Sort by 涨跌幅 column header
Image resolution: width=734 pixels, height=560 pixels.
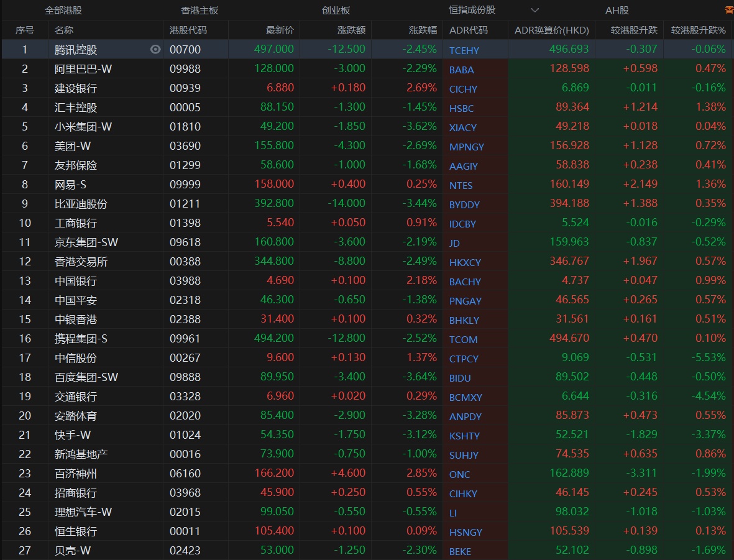tap(423, 30)
